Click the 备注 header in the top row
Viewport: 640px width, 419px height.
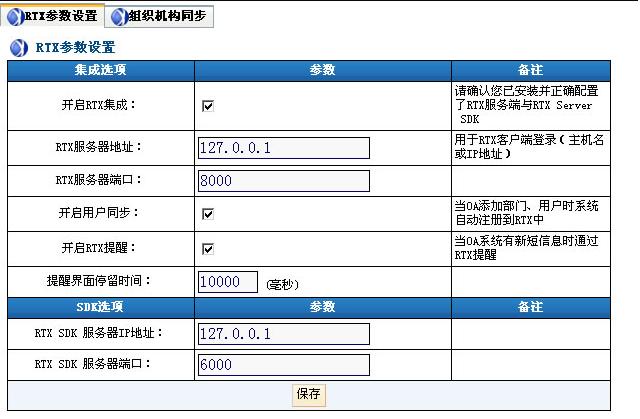tap(529, 71)
